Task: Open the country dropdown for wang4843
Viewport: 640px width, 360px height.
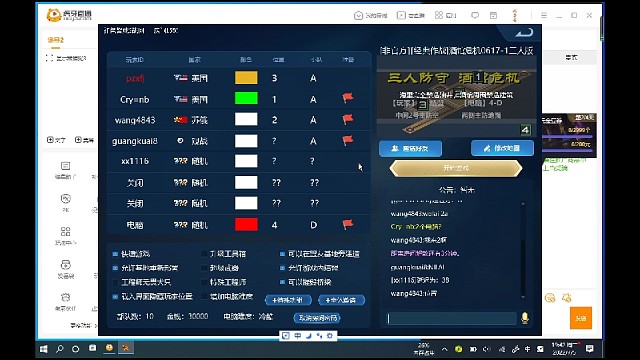Action: (191, 120)
